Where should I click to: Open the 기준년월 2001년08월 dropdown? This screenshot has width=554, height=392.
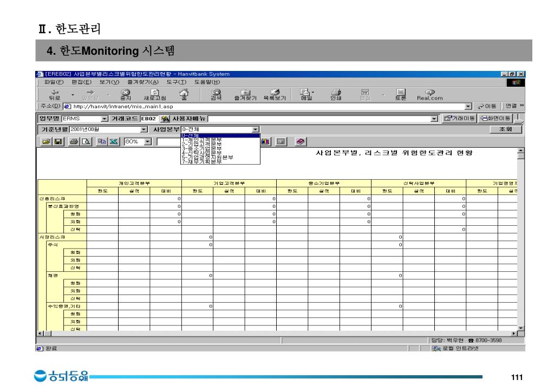144,129
